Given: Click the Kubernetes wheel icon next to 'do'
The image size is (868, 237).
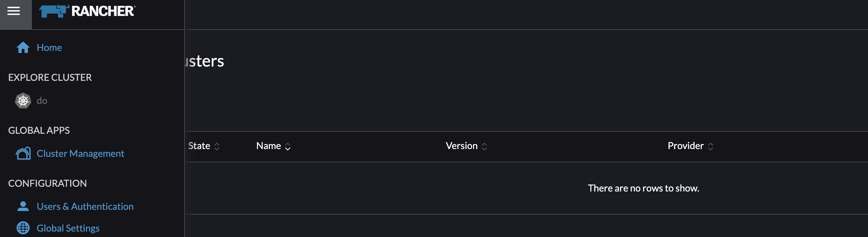Looking at the screenshot, I should pyautogui.click(x=22, y=101).
